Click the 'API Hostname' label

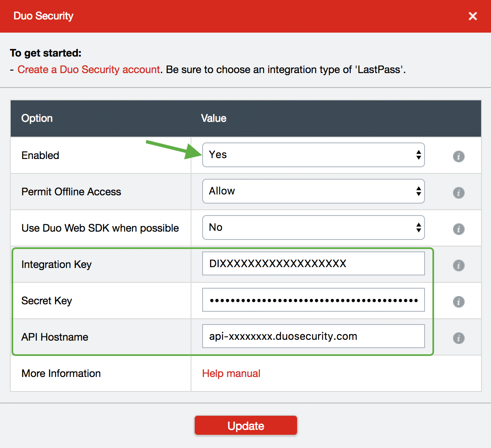pos(55,337)
